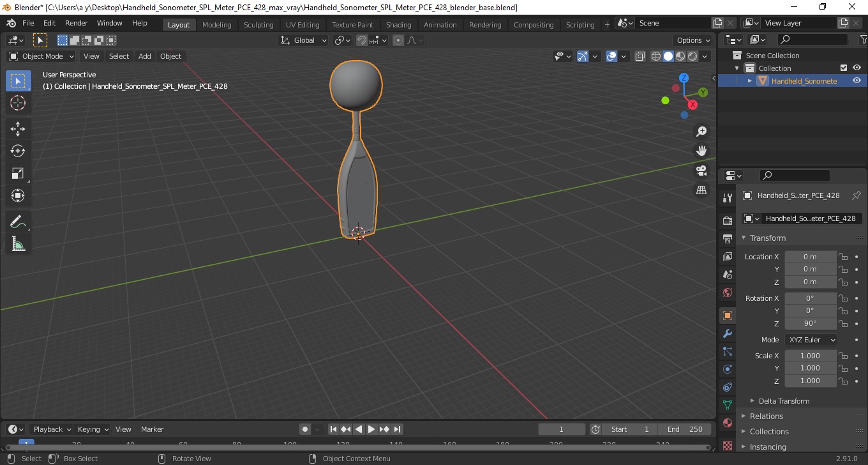This screenshot has height=465, width=868.
Task: Open the Scene properties tab
Action: [728, 274]
